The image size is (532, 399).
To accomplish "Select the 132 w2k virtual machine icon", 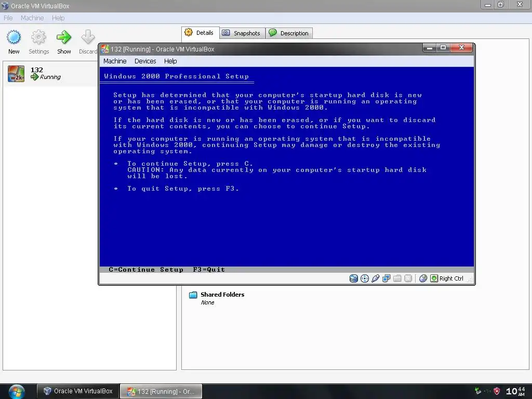I will 16,74.
